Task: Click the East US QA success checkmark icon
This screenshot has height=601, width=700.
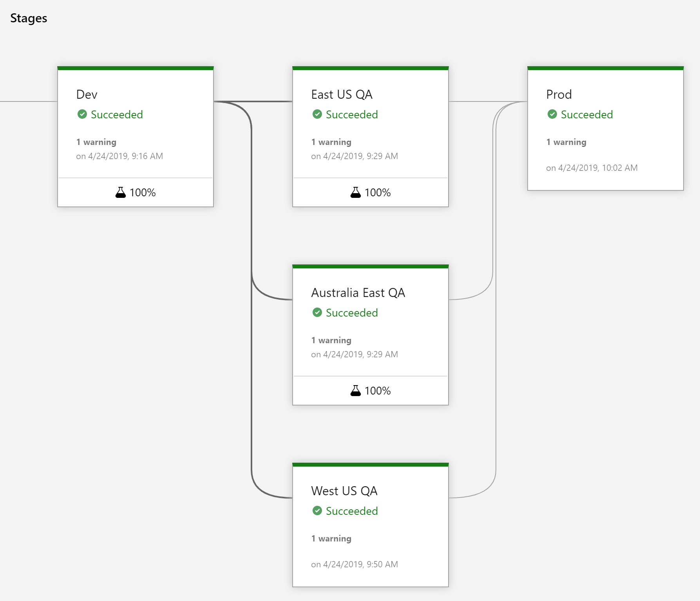Action: point(317,114)
